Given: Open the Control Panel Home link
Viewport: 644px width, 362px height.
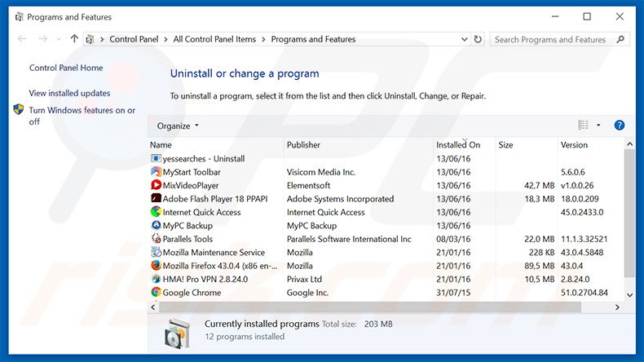Looking at the screenshot, I should click(x=66, y=68).
